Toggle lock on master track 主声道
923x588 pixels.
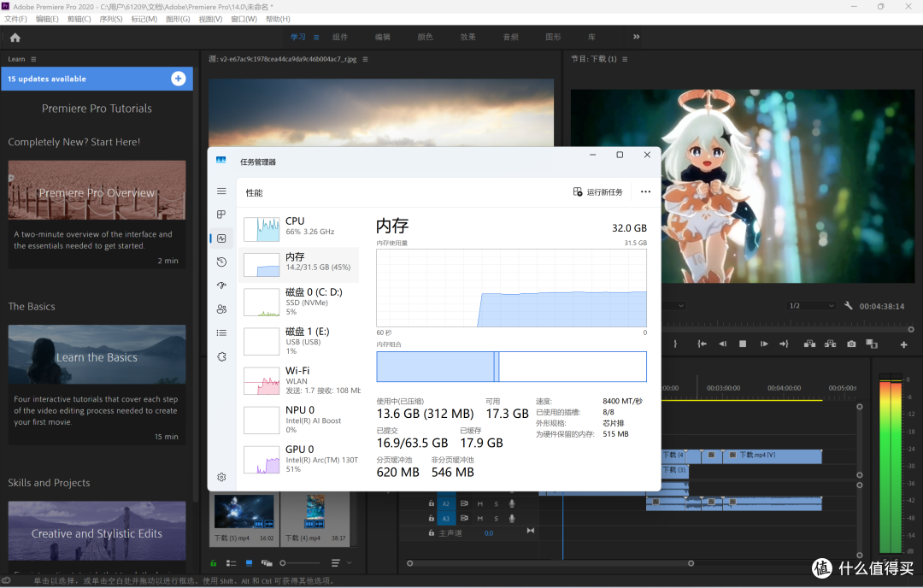pos(431,532)
